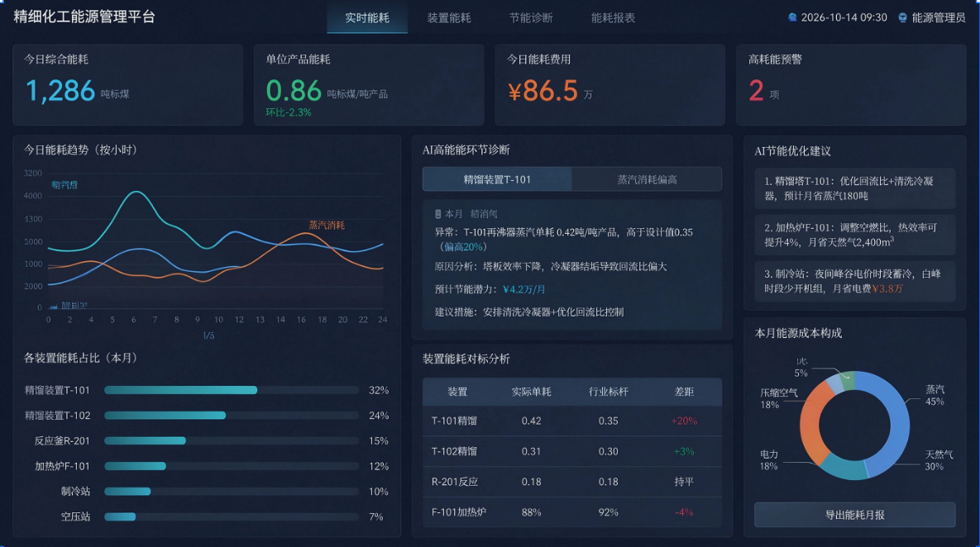The image size is (980, 547).
Task: Click the 差距 column header
Action: tap(684, 392)
